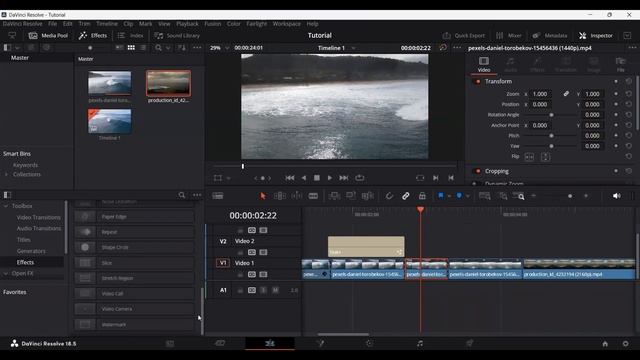This screenshot has height=360, width=640.
Task: Click the Position Y value field
Action: [593, 104]
